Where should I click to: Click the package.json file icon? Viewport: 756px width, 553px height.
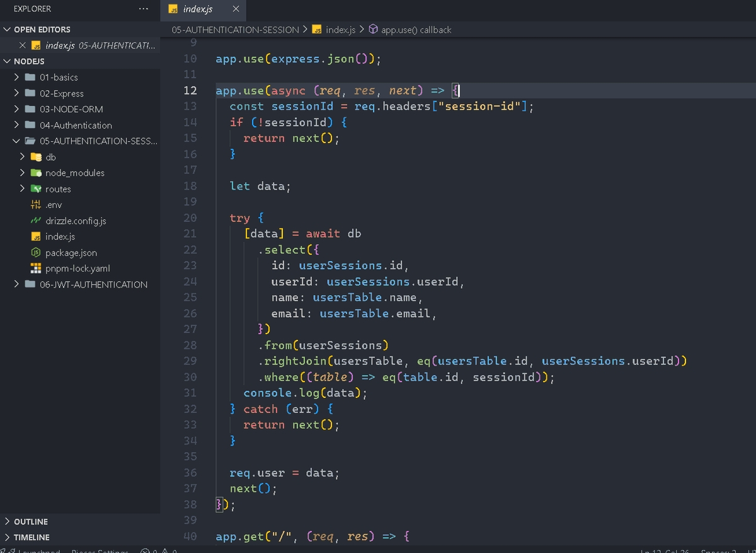[x=36, y=252]
